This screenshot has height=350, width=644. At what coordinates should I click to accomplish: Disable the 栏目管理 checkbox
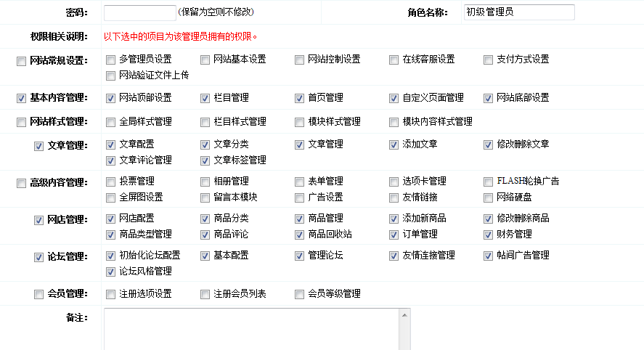[x=205, y=98]
